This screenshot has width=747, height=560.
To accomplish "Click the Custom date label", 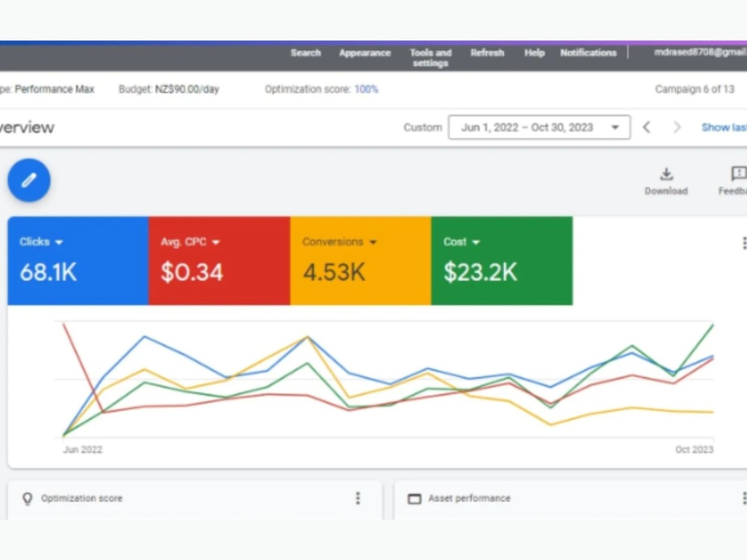I will tap(423, 128).
